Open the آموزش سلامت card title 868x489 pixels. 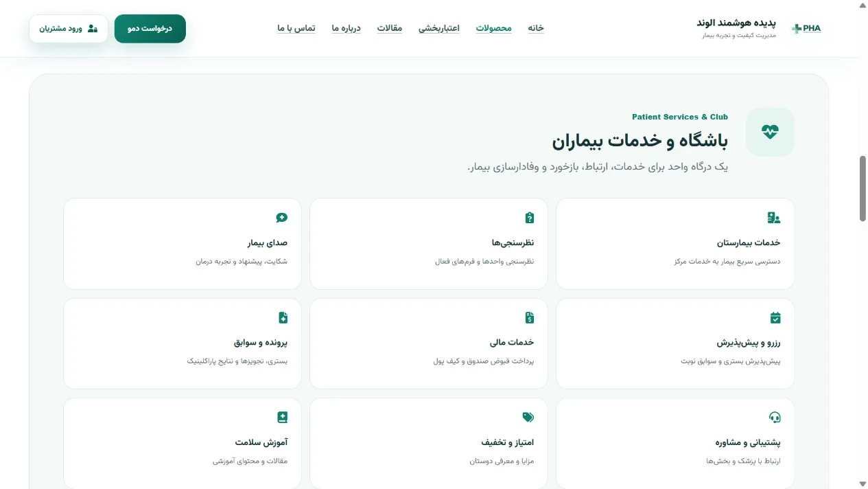click(x=261, y=443)
